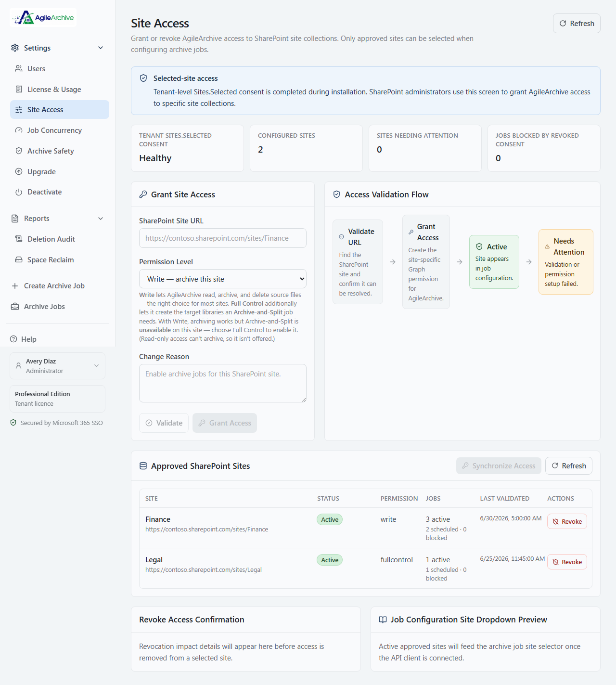The height and width of the screenshot is (685, 616).
Task: Go to License & Usage
Action: (x=60, y=89)
